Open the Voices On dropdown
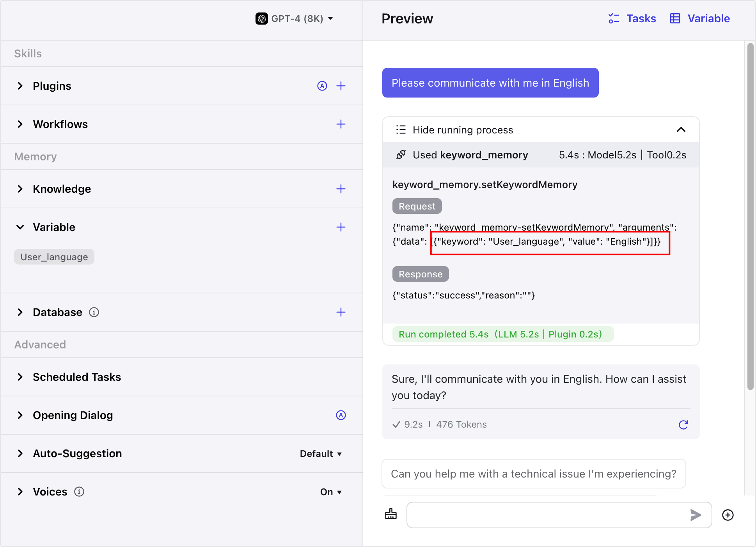The image size is (756, 547). click(x=331, y=492)
